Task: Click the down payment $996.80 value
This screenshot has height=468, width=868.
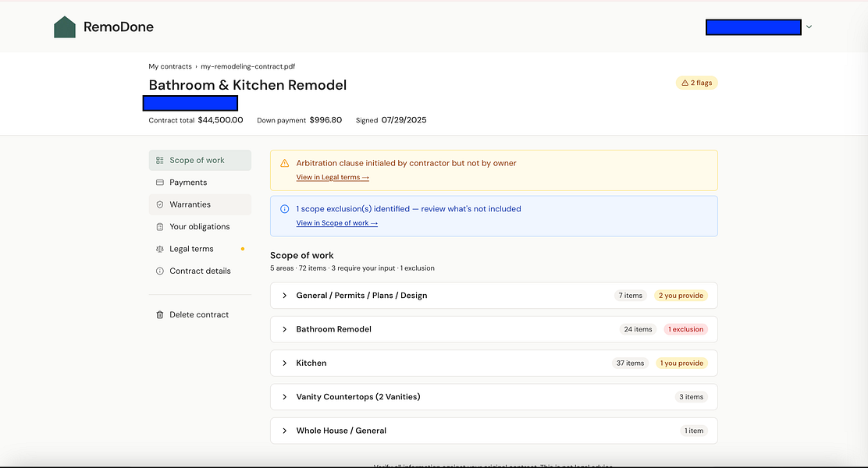Action: click(x=325, y=120)
